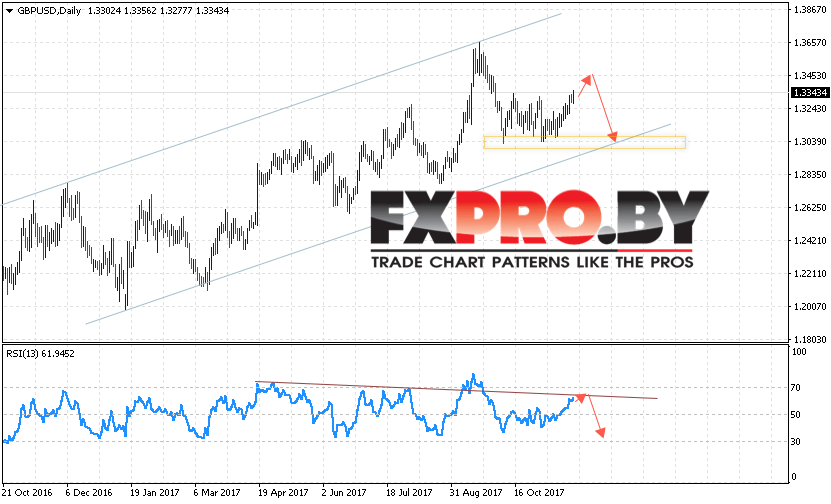Screen dimensions: 831x504
Task: Click the 18 Jul 2017 date label
Action: (409, 493)
